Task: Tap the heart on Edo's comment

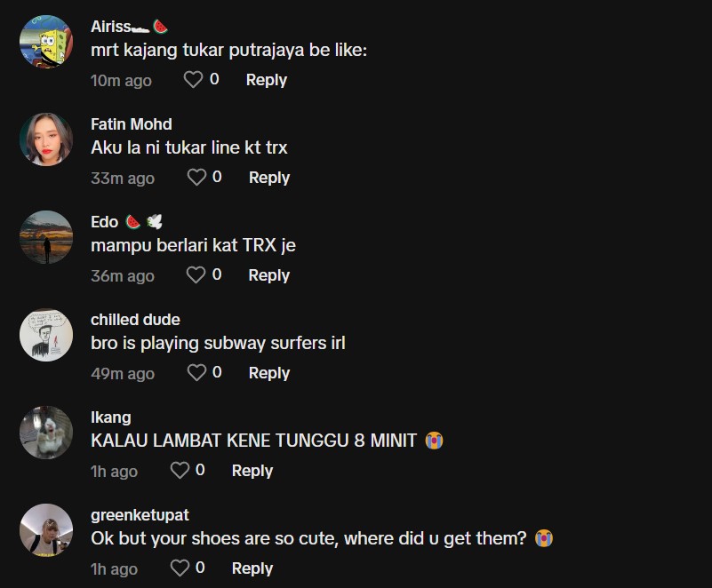Action: (196, 275)
